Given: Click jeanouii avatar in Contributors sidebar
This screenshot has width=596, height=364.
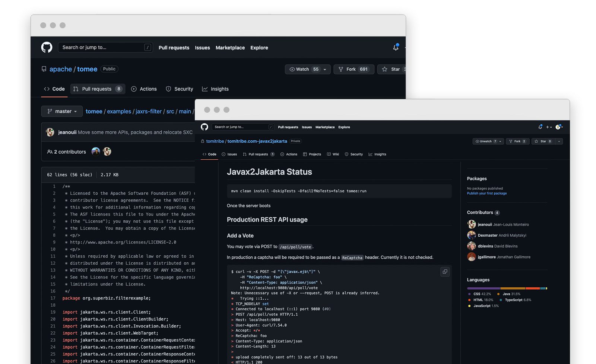Looking at the screenshot, I should [472, 224].
